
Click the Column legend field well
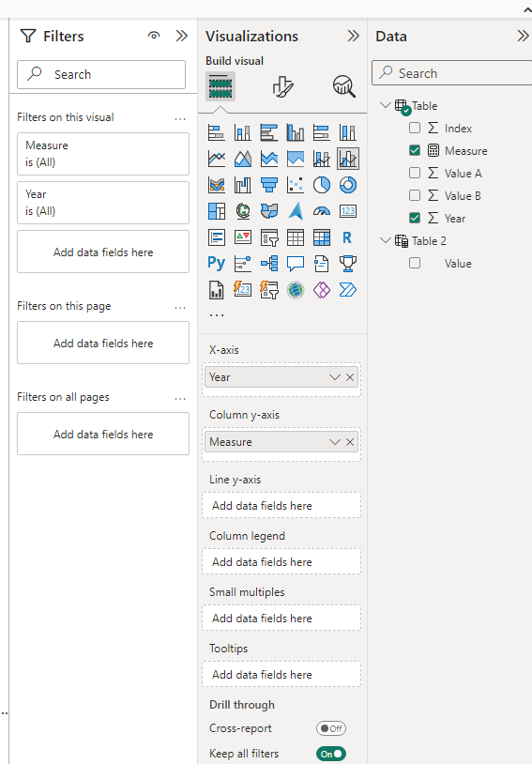click(281, 562)
